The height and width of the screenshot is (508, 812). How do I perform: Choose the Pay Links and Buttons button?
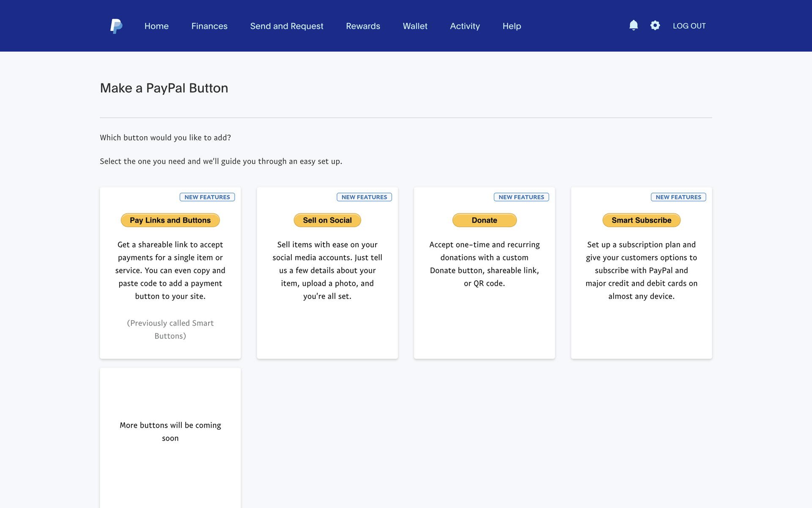pos(170,220)
